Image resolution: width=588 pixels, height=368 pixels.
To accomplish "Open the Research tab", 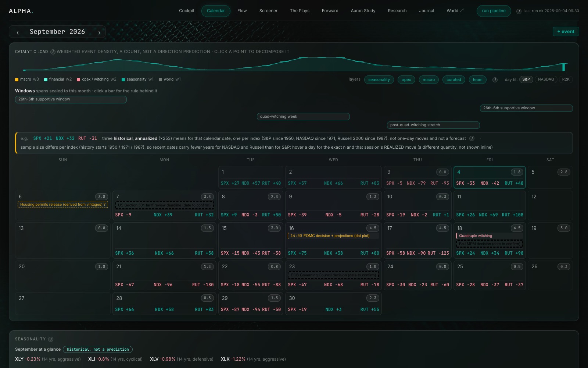I will (x=397, y=11).
